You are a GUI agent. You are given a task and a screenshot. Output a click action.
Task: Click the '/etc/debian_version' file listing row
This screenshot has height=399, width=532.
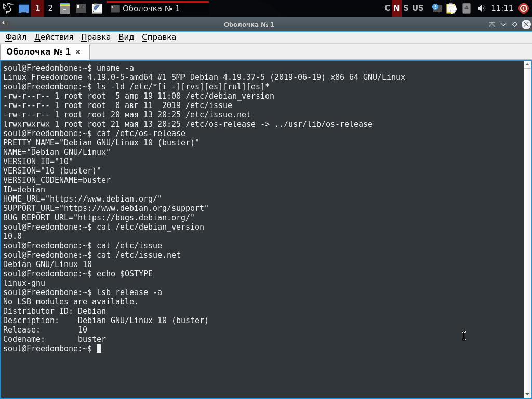139,96
